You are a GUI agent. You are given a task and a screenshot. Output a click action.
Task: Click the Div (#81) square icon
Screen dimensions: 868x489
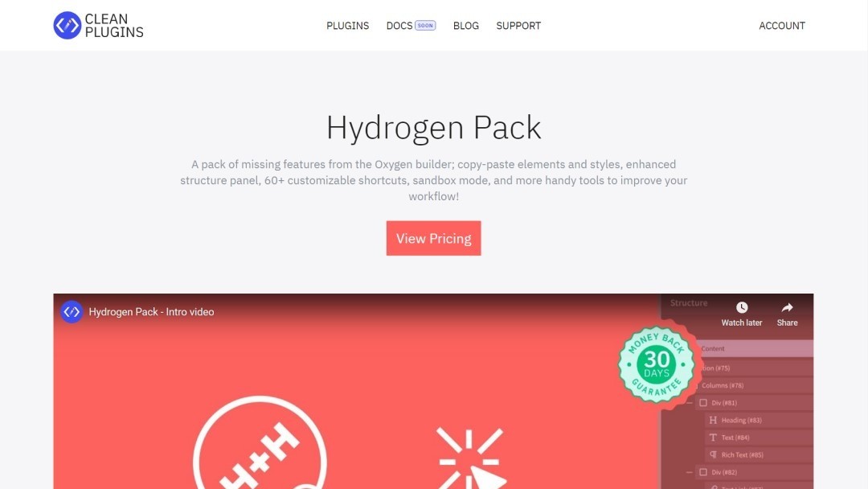[703, 403]
